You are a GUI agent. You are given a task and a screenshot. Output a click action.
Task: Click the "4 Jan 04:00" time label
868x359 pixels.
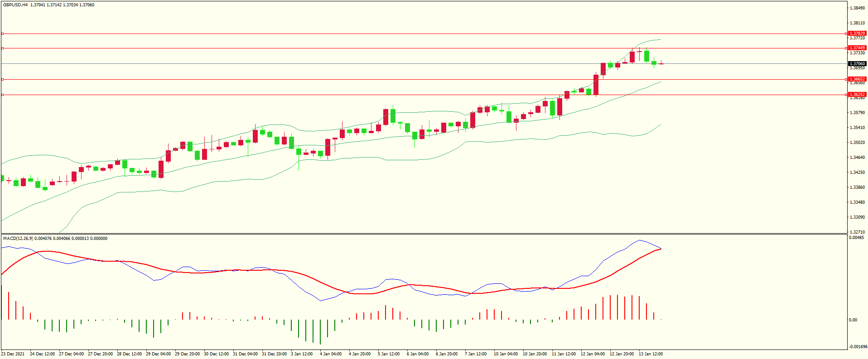pyautogui.click(x=331, y=354)
